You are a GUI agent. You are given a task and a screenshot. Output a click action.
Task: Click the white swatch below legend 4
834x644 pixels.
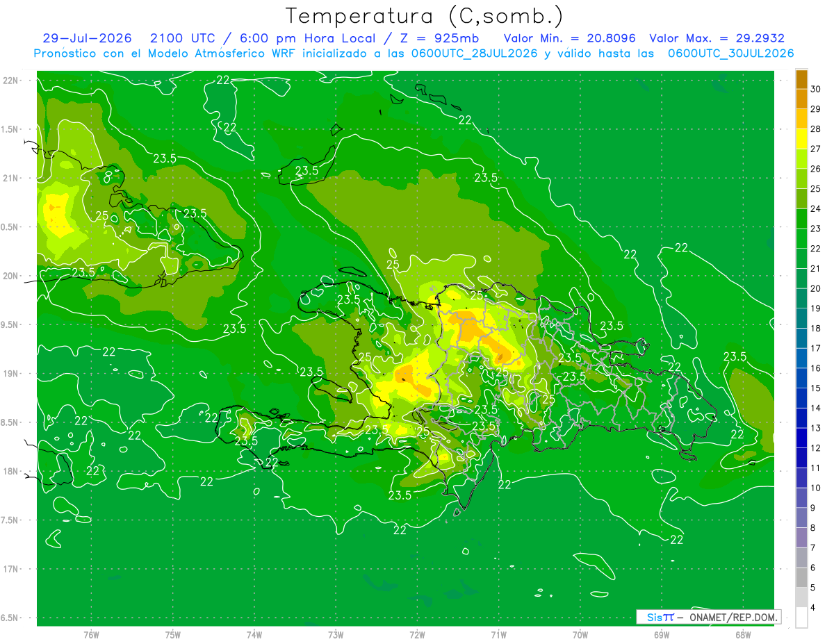[801, 618]
